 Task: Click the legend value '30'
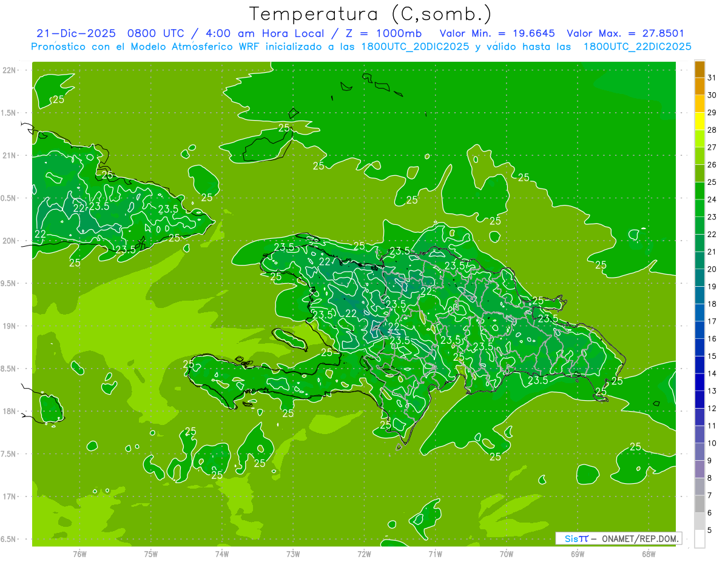click(x=712, y=95)
